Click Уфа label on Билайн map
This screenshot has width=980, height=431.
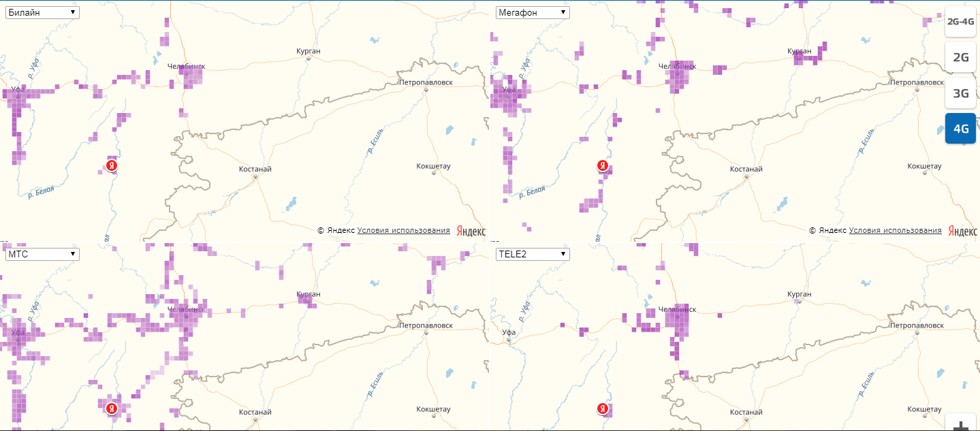click(16, 89)
